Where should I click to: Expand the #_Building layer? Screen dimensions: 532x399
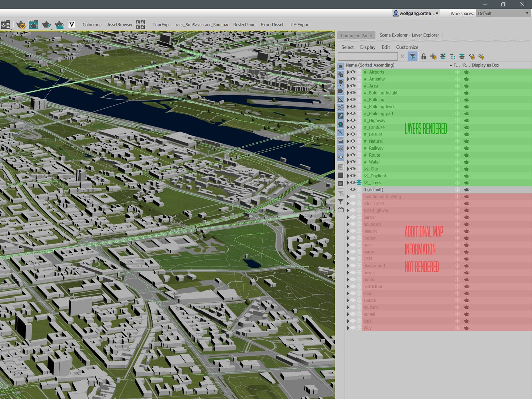348,100
